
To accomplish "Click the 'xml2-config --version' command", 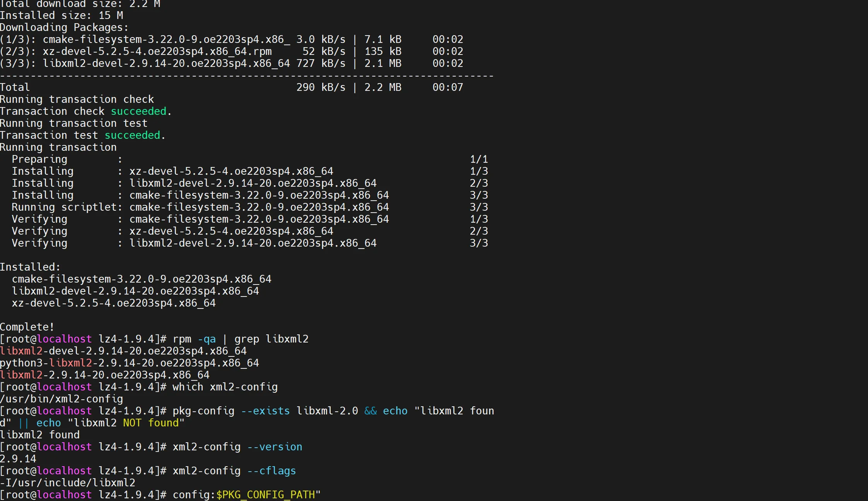I will (238, 447).
